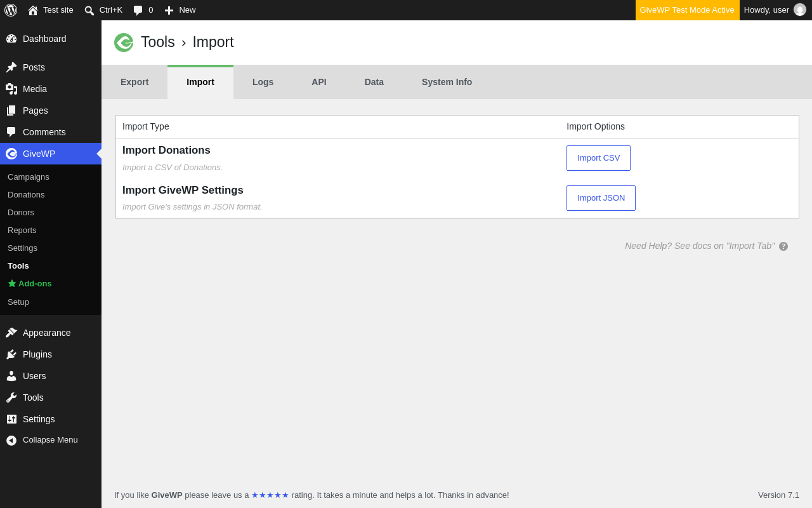Click GiveWP Test Mode Active notice

click(x=687, y=10)
